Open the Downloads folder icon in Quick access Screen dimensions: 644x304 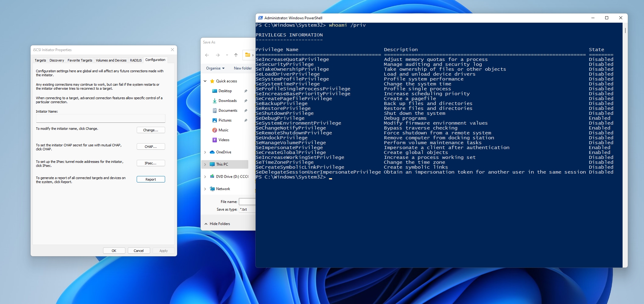click(x=215, y=101)
